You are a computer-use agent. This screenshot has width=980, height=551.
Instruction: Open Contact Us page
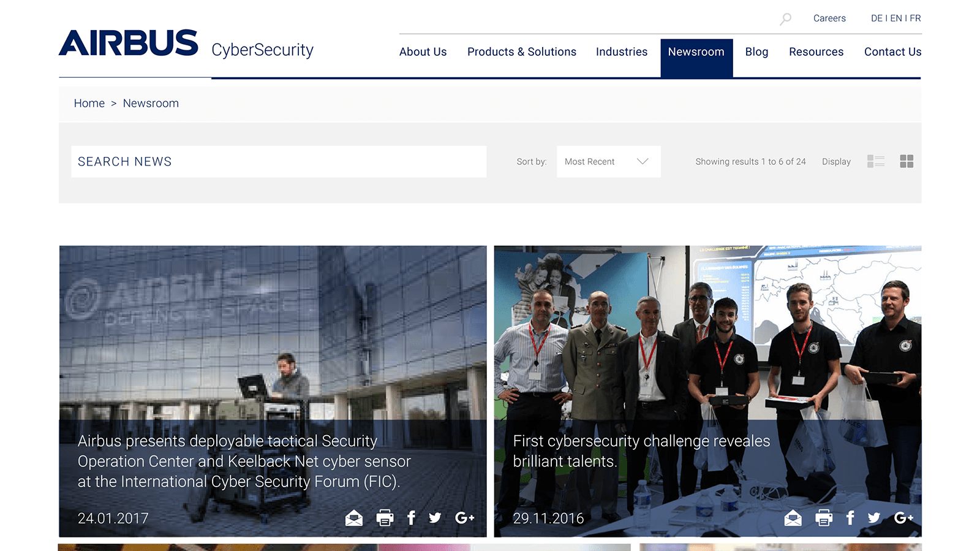[892, 52]
